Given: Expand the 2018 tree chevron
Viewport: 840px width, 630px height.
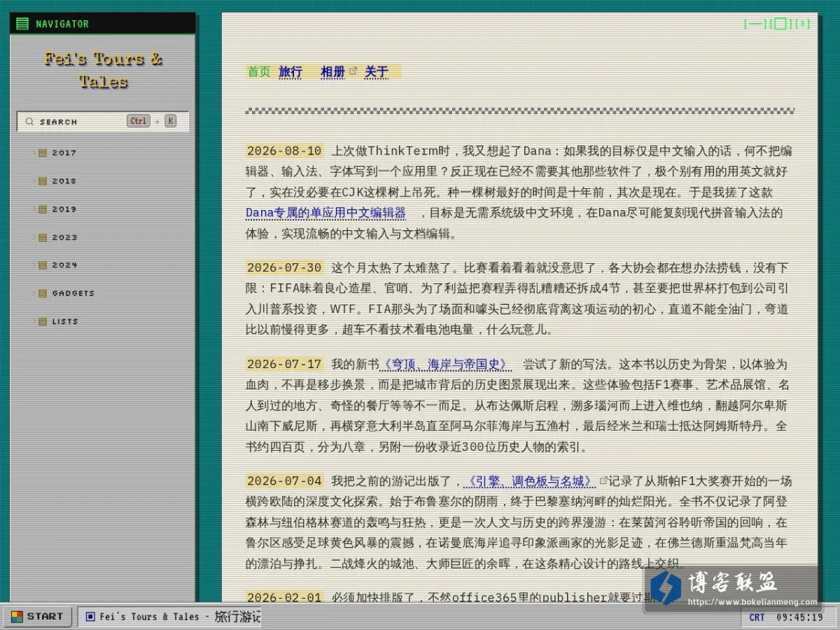Looking at the screenshot, I should click(34, 181).
